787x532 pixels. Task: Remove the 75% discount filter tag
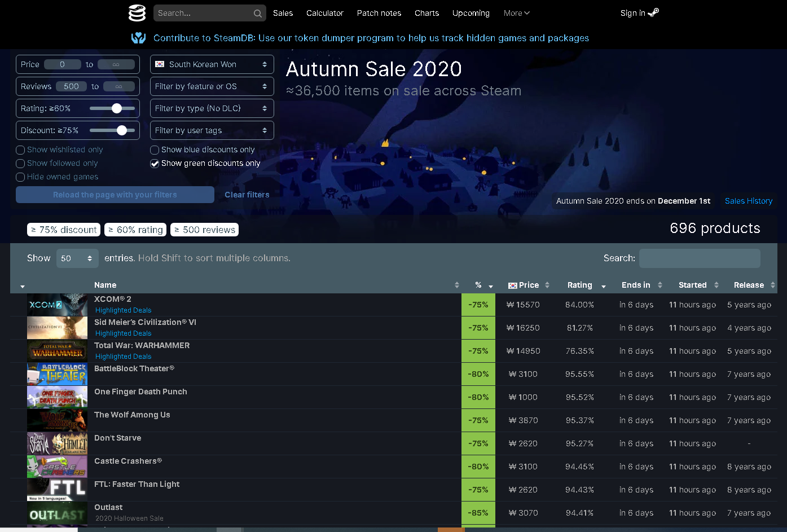point(64,230)
